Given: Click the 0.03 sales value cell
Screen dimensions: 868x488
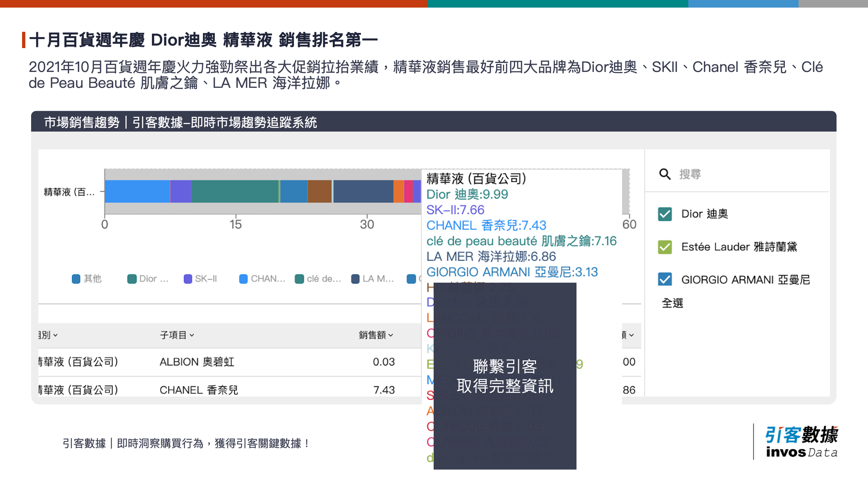Looking at the screenshot, I should [x=384, y=362].
